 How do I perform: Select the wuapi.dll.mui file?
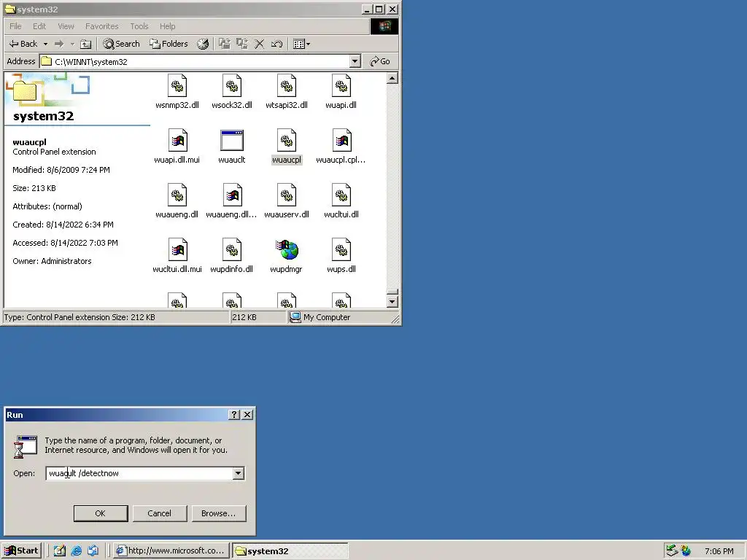tap(177, 147)
